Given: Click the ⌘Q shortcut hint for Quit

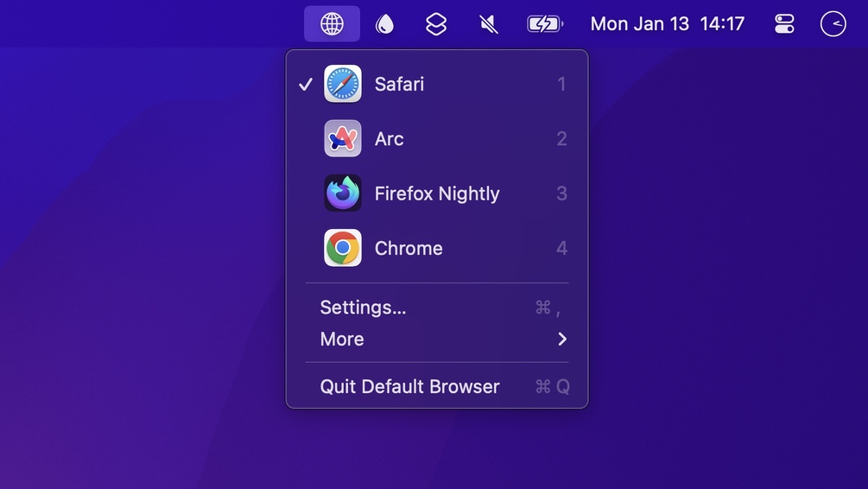Looking at the screenshot, I should coord(553,386).
